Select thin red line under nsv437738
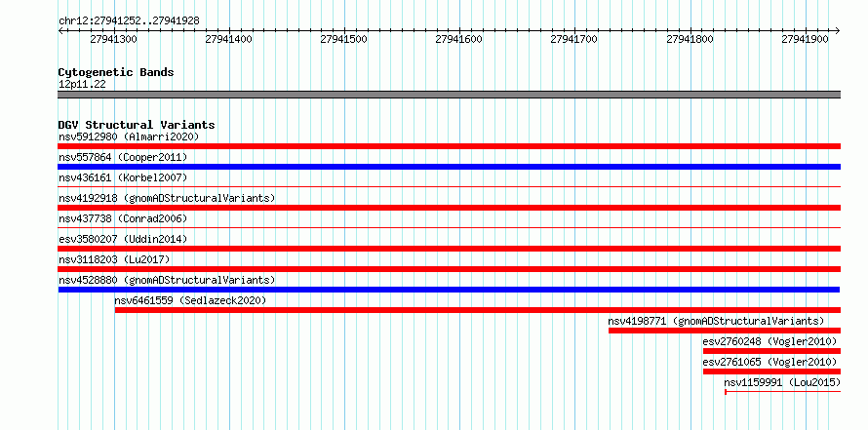Viewport: 868px width, 430px height. pos(449,228)
